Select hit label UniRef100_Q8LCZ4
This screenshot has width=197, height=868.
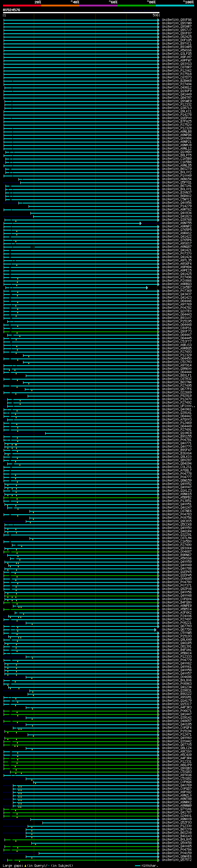pos(177,748)
